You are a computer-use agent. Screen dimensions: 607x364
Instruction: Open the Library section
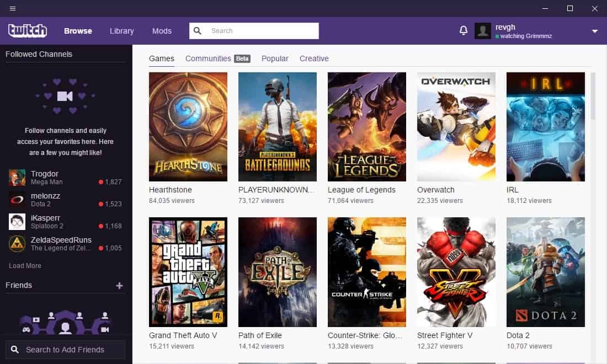coord(121,31)
